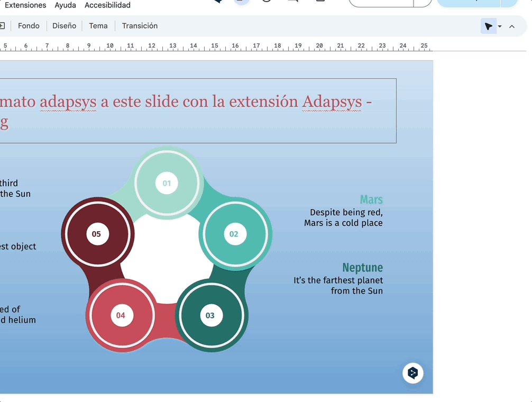Image resolution: width=532 pixels, height=402 pixels.
Task: Open the Transición panel
Action: [140, 26]
